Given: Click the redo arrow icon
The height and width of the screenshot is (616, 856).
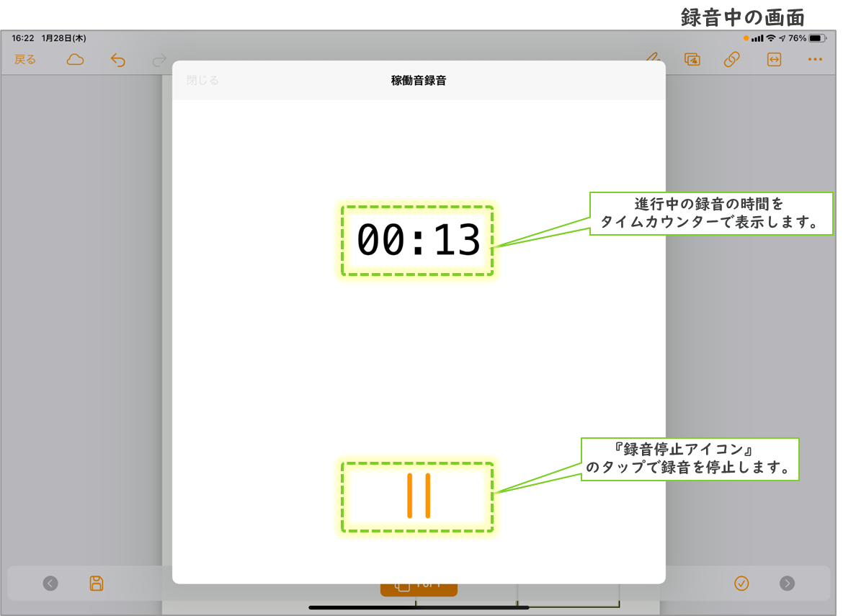Looking at the screenshot, I should click(159, 60).
